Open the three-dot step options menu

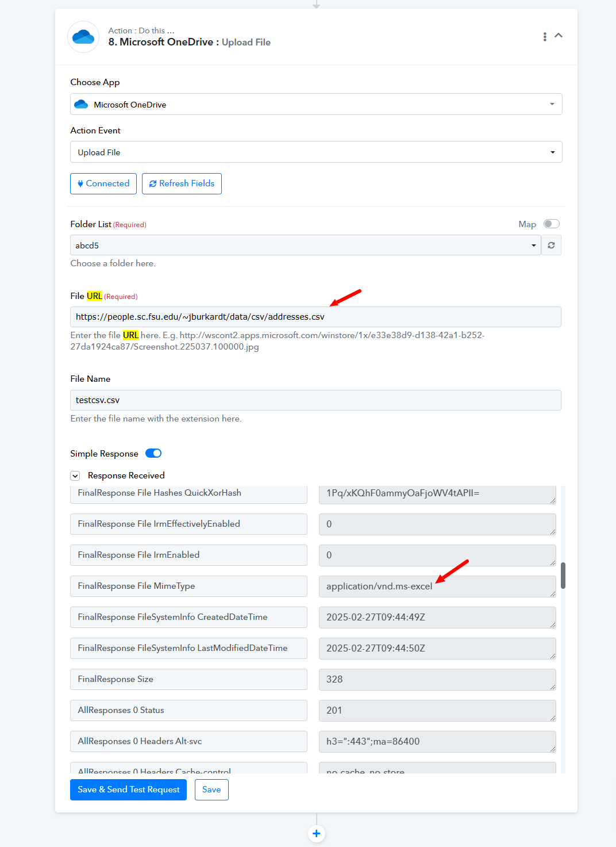545,37
